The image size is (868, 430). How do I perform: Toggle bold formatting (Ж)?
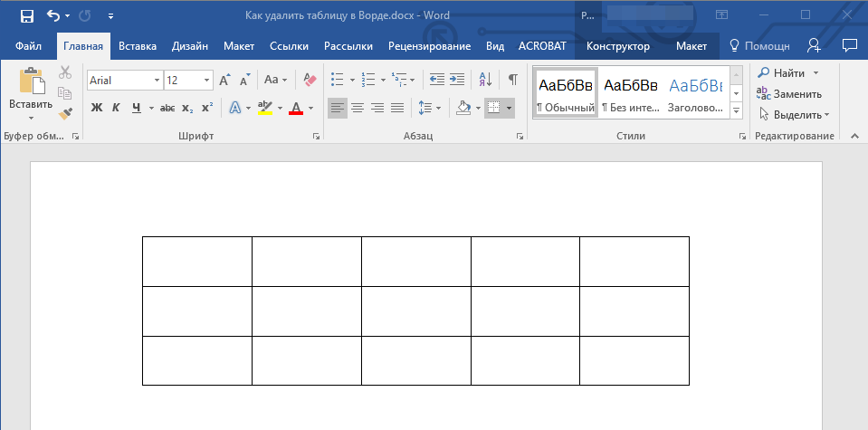97,108
